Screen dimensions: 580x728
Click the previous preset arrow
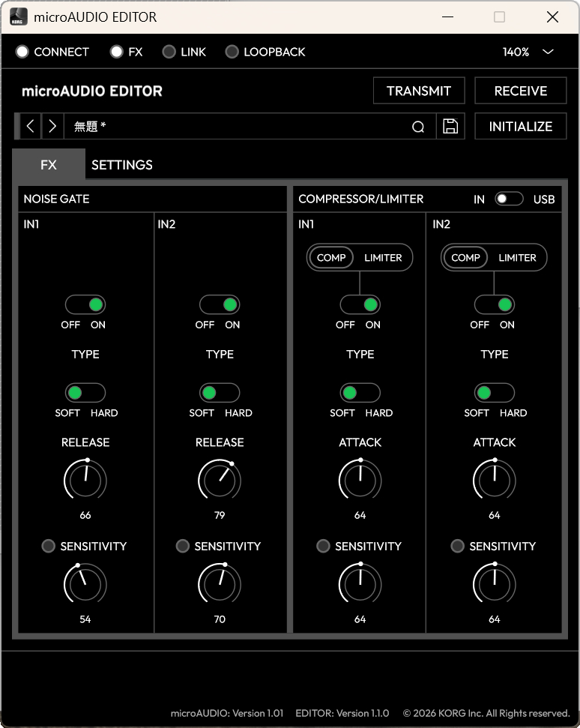pyautogui.click(x=31, y=126)
